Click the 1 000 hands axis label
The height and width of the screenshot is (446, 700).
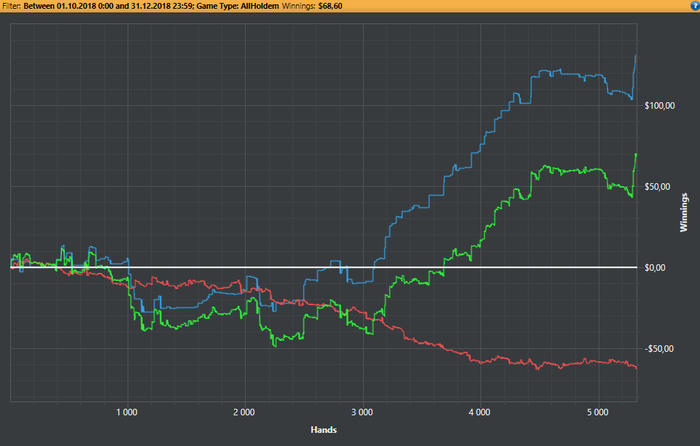coord(127,412)
